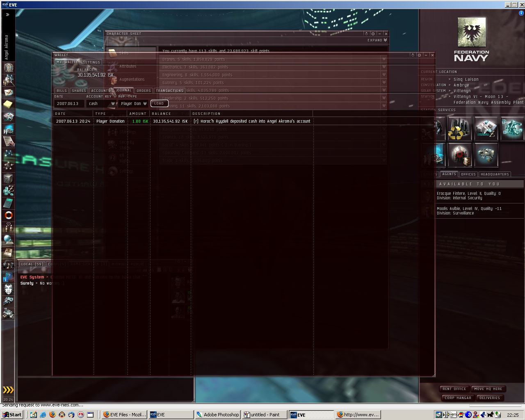Click the white face portrait icon in sidebar
This screenshot has width=525, height=420.
[x=9, y=289]
